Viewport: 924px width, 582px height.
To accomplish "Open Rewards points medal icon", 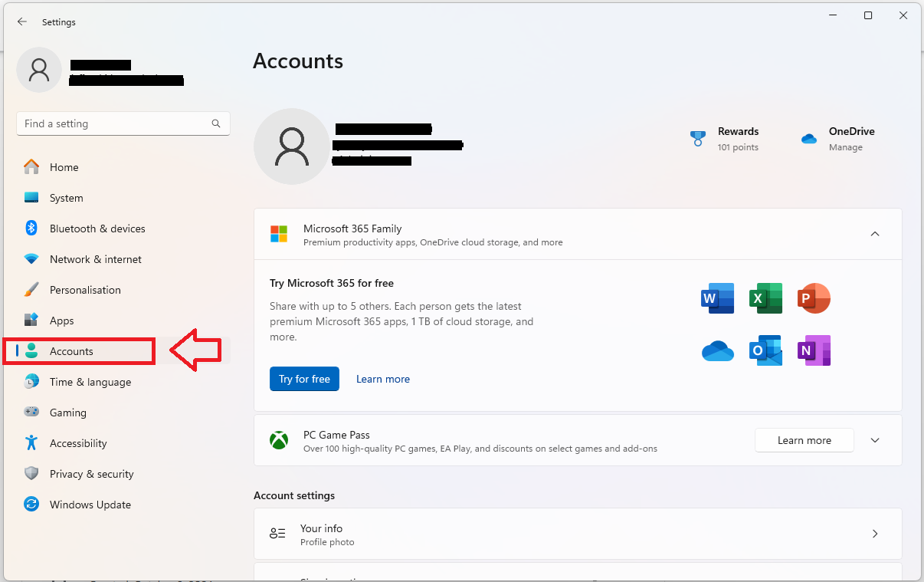I will [x=697, y=139].
